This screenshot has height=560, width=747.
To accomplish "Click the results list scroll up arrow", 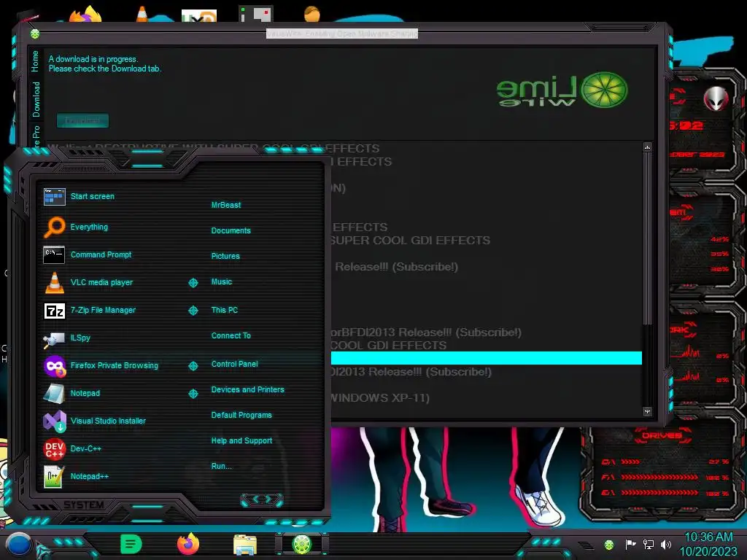I will click(x=647, y=147).
